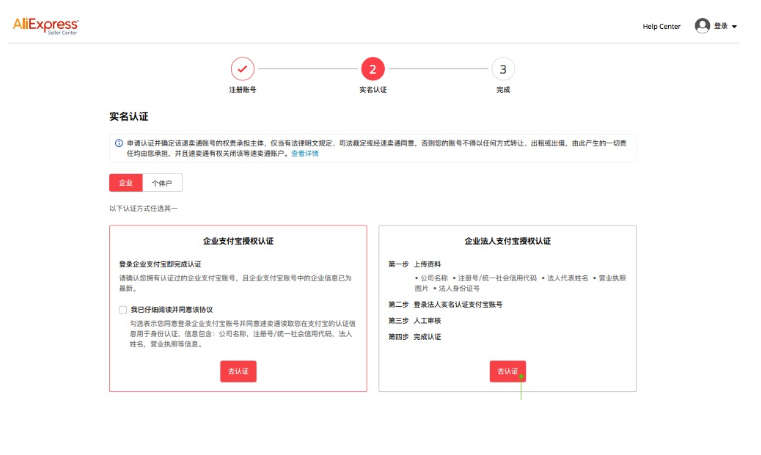Check 我已仔细阅读并同意该协议 checkbox
The image size is (761, 455).
click(123, 310)
